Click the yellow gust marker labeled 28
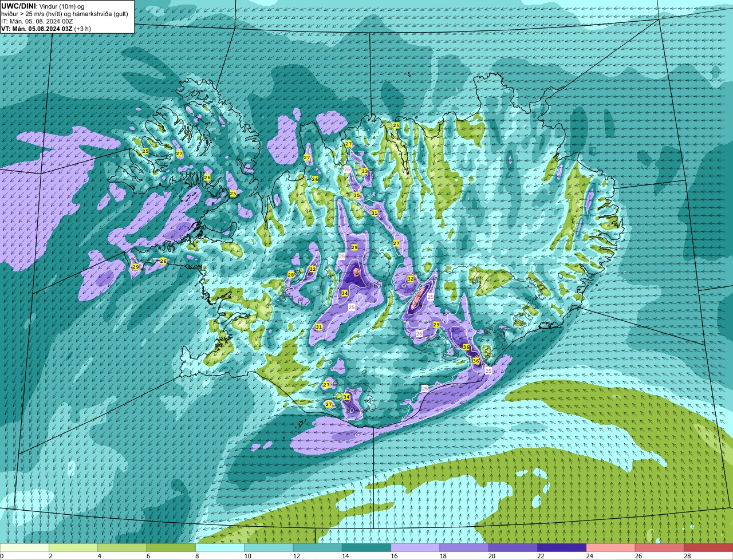733x560 pixels. [x=291, y=275]
